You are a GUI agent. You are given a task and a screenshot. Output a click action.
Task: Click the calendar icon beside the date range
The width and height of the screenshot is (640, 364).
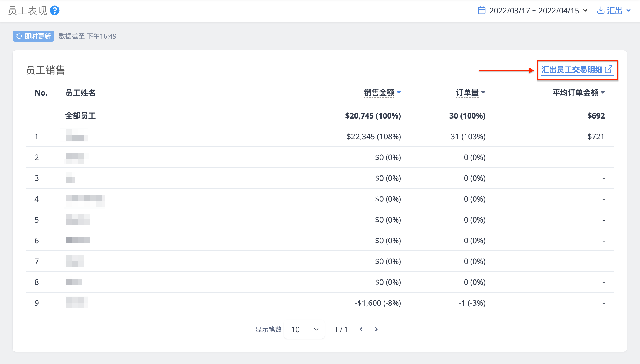click(482, 11)
